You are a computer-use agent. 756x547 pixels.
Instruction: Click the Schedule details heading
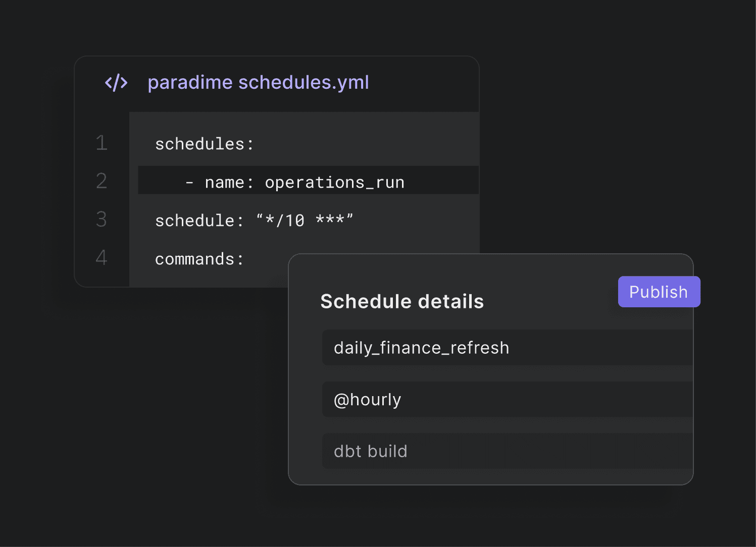[x=402, y=302]
